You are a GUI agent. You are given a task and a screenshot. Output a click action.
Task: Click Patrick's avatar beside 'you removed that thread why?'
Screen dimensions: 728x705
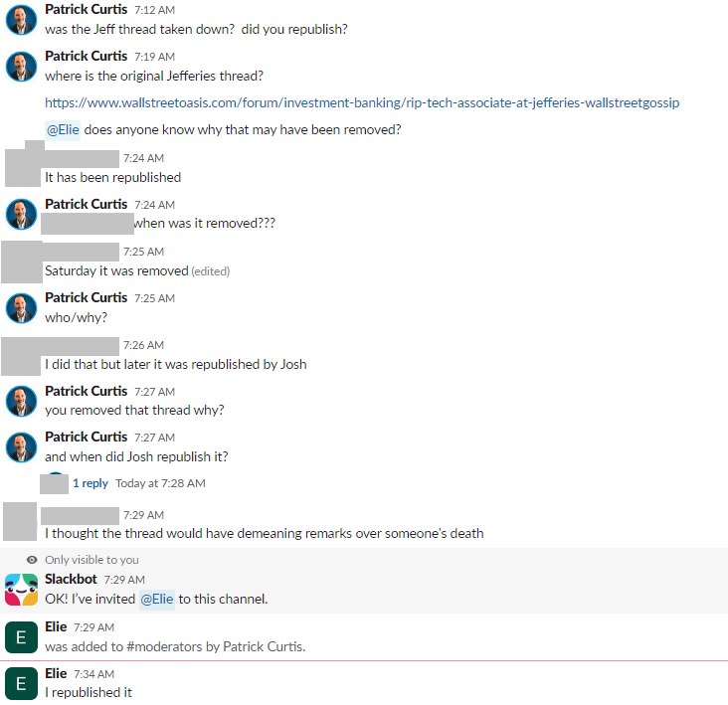[x=22, y=401]
